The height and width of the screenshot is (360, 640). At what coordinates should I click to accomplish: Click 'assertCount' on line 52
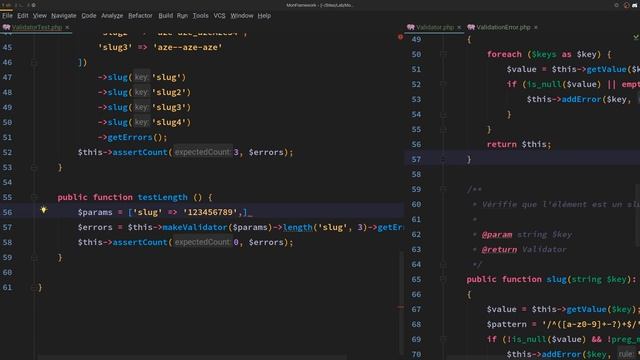coord(140,152)
